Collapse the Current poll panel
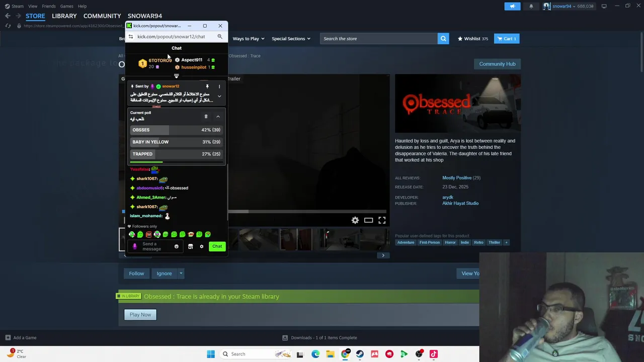This screenshot has height=362, width=644. pyautogui.click(x=218, y=117)
